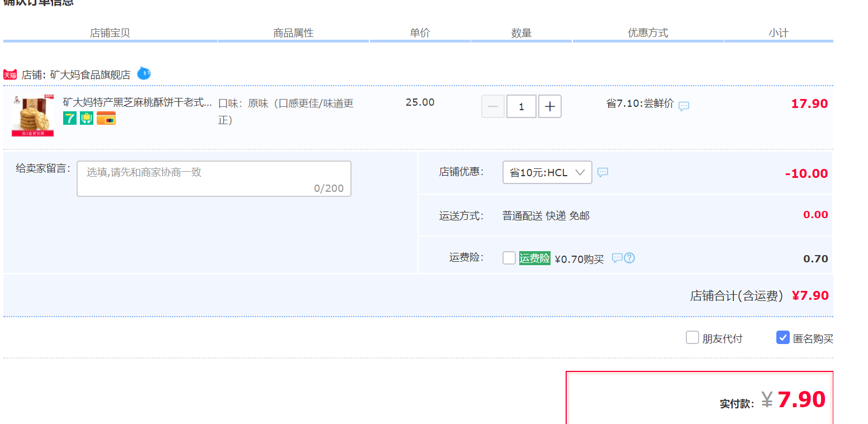Click the 店铺宝贝 column header
This screenshot has width=868, height=424.
point(110,33)
